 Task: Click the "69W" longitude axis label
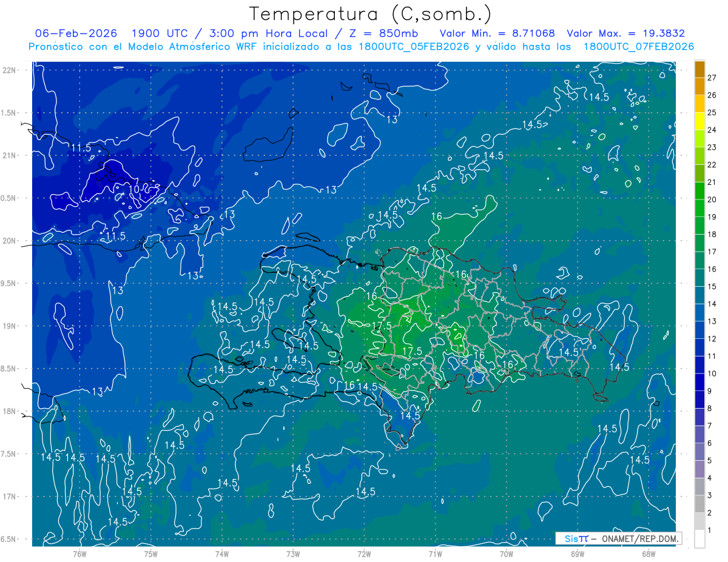pos(577,554)
